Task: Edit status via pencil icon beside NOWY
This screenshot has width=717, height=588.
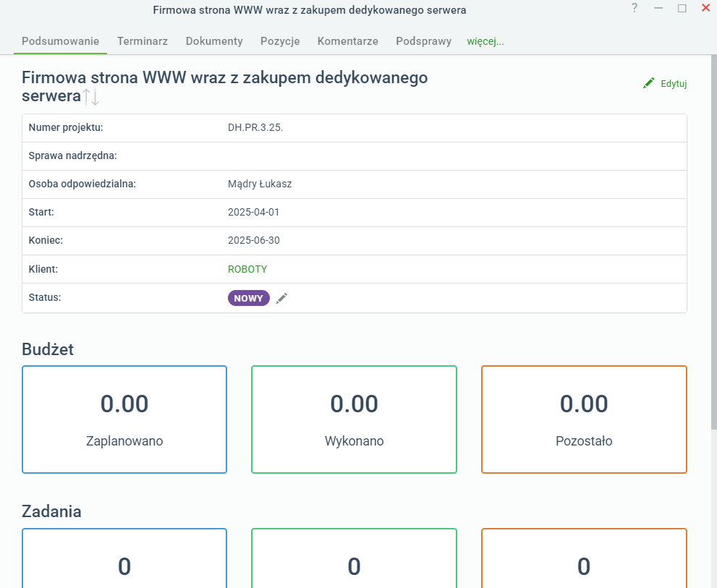Action: (x=282, y=298)
